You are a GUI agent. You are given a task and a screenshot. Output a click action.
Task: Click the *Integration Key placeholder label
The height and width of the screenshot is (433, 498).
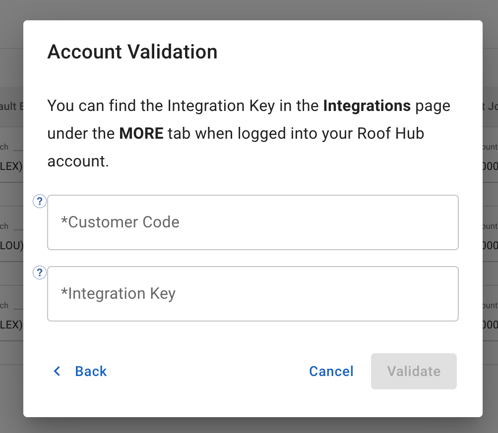[x=118, y=294]
